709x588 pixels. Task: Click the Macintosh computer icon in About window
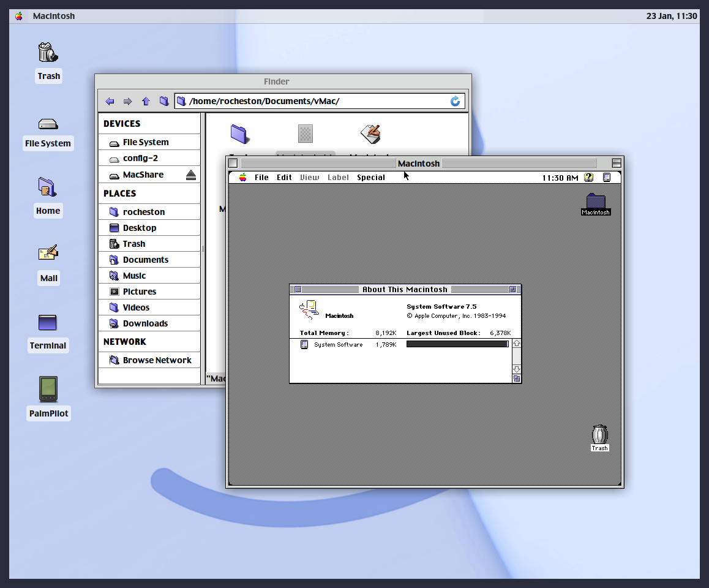click(x=309, y=310)
